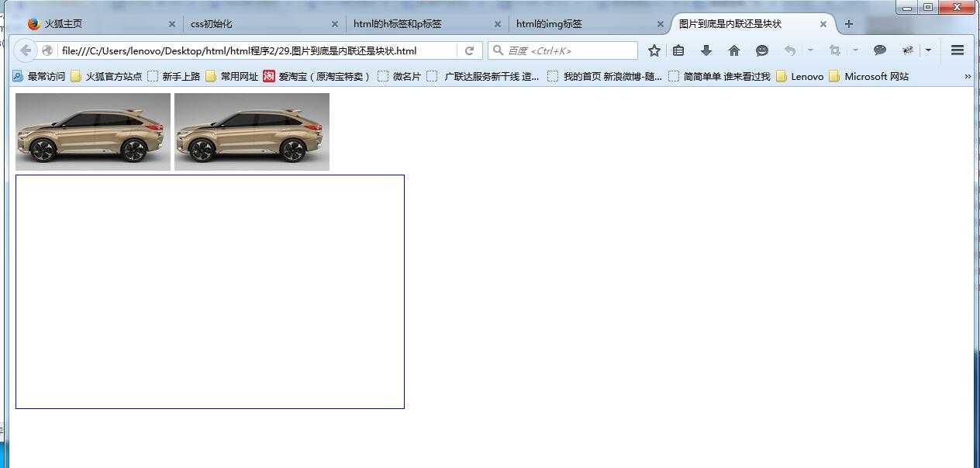Image resolution: width=980 pixels, height=468 pixels.
Task: Click the 最常访问 bookmark icon
Action: coord(18,76)
